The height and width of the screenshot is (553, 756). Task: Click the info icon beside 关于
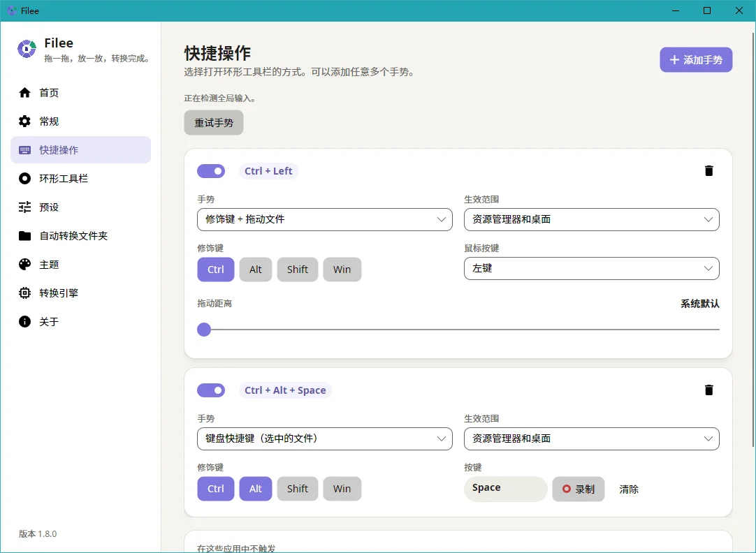pos(24,321)
